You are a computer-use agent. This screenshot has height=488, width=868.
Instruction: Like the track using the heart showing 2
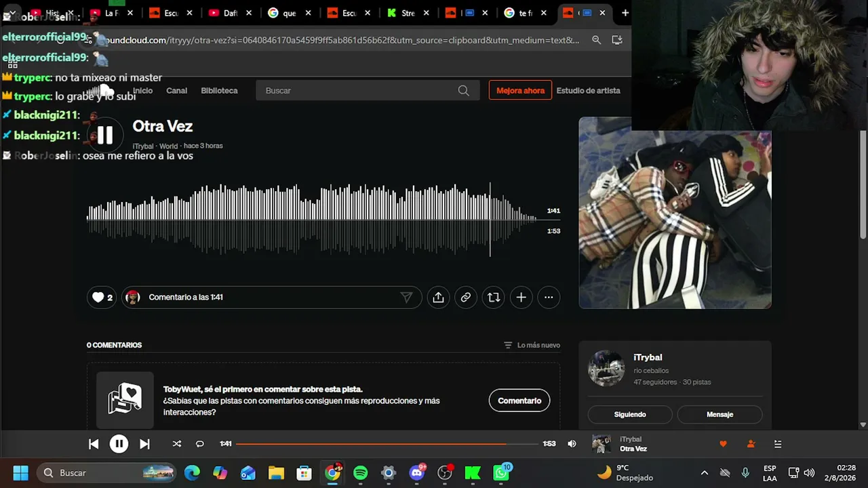(x=102, y=297)
